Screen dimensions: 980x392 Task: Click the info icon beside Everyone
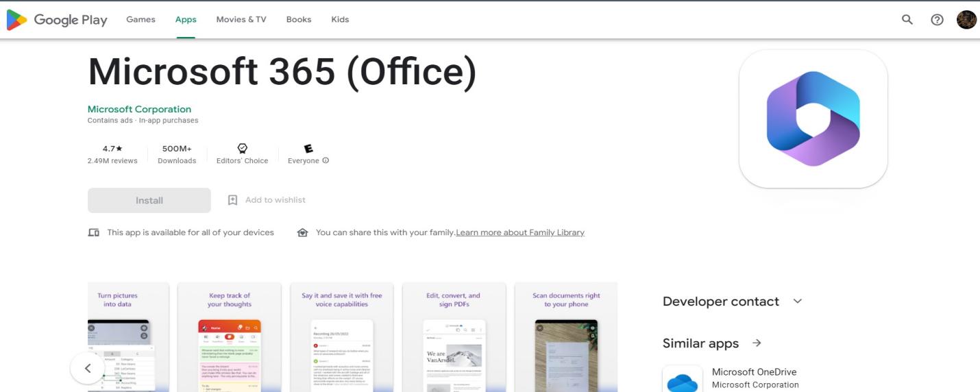coord(326,160)
